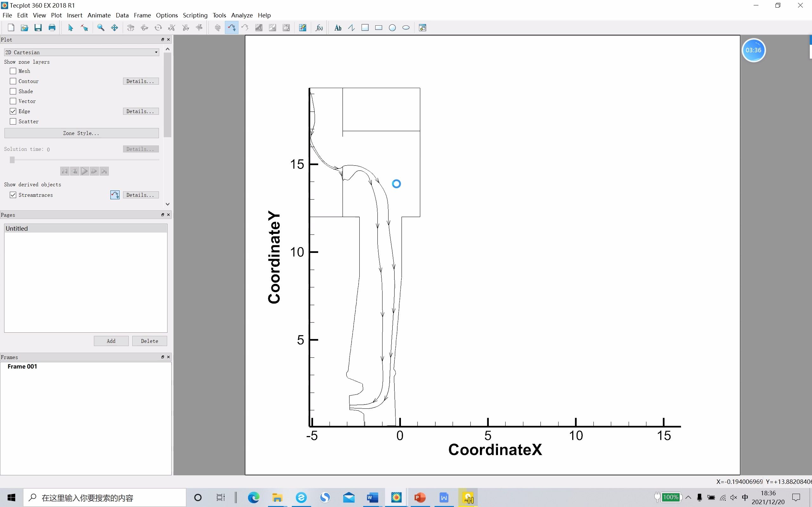
Task: Click the Add button in Pages panel
Action: (x=111, y=341)
